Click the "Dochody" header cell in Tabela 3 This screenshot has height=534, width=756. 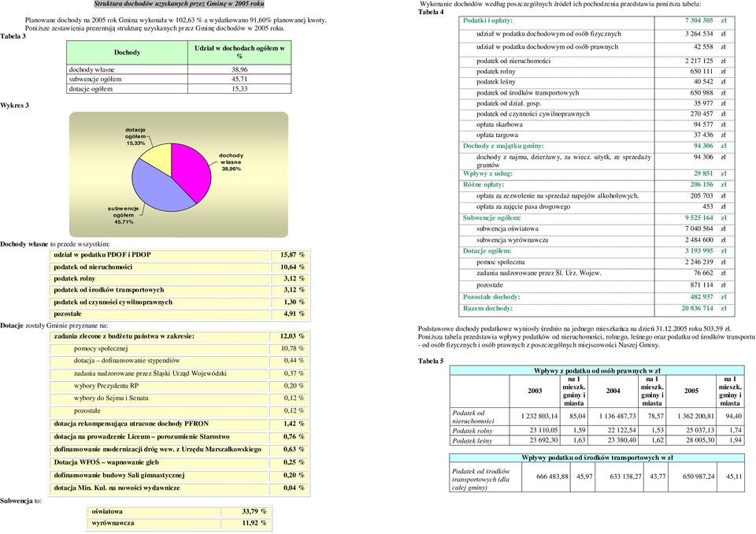click(127, 53)
